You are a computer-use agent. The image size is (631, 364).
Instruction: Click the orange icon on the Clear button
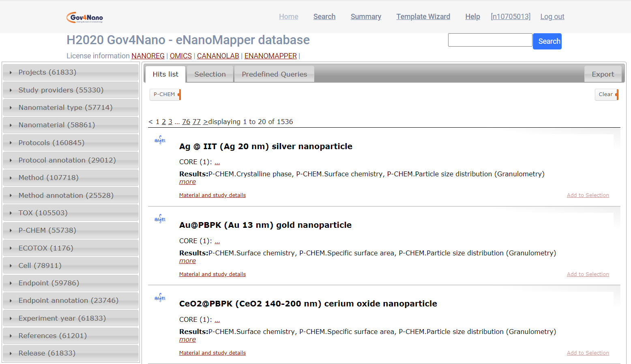tap(617, 94)
